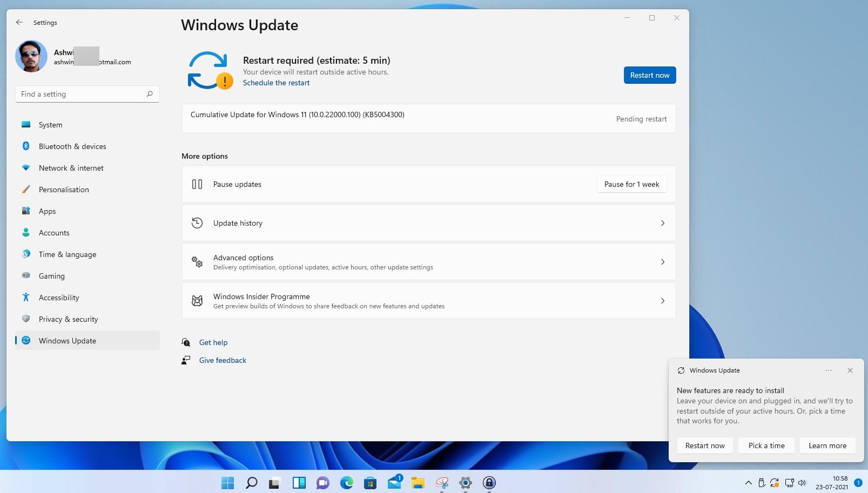868x493 pixels.
Task: Open notification options three-dots menu
Action: (829, 370)
